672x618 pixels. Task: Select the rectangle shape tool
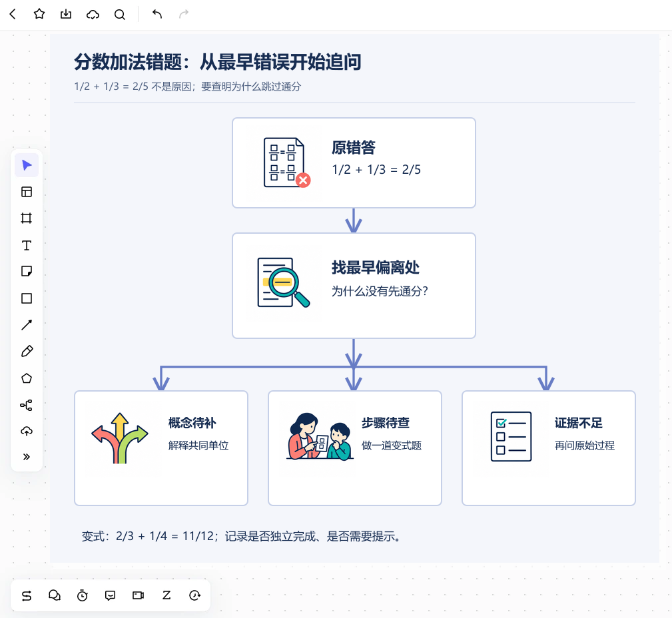pos(27,298)
